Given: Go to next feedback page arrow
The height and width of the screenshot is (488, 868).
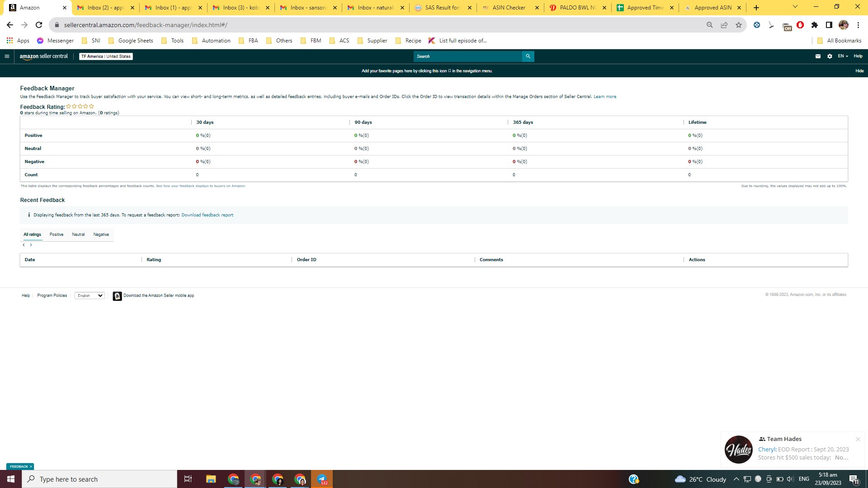Looking at the screenshot, I should click(31, 245).
